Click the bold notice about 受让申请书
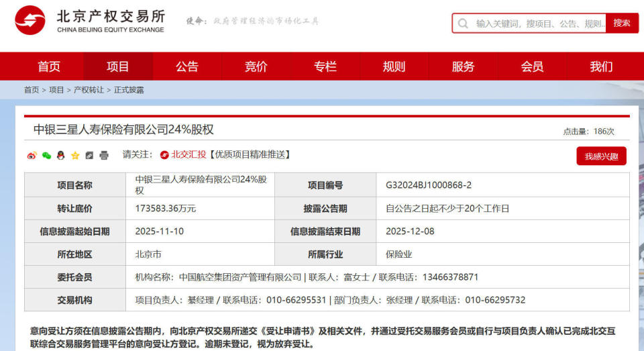 point(323,338)
